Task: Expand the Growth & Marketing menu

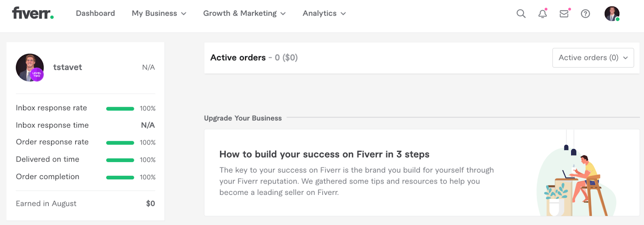Action: (x=244, y=13)
